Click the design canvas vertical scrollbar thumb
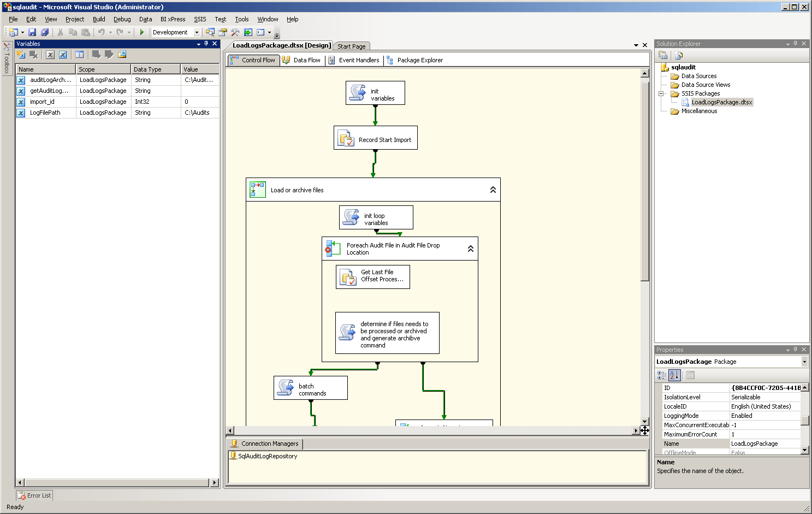This screenshot has height=514, width=812. coord(644,180)
